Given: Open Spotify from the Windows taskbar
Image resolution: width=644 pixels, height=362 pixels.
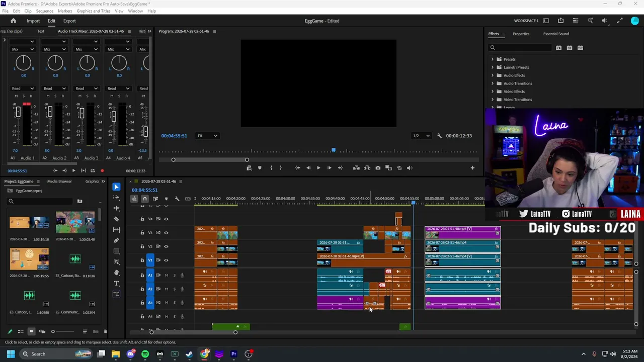Looking at the screenshot, I should 145,354.
